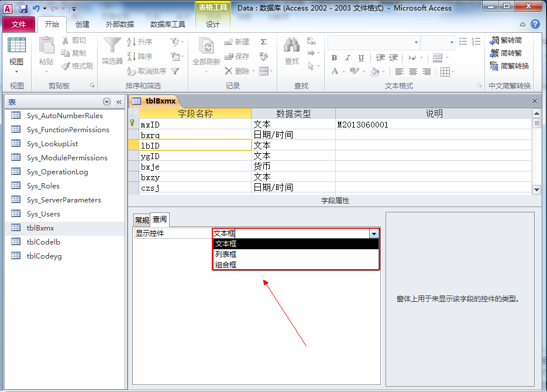Click 升序 sort ascending button
Screen dimensions: 547x392
[x=139, y=42]
